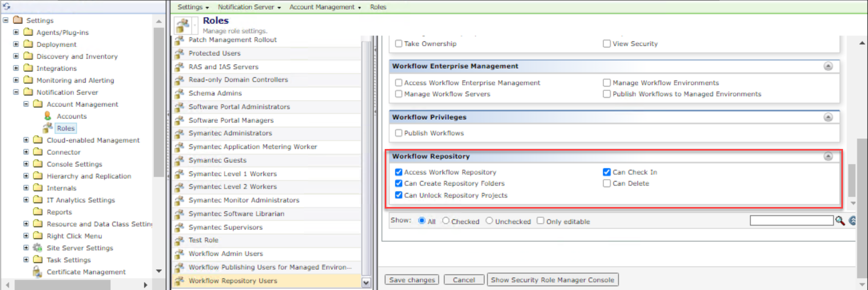Viewport: 868px width, 290px height.
Task: Click the Roles page header icon
Action: (x=183, y=25)
